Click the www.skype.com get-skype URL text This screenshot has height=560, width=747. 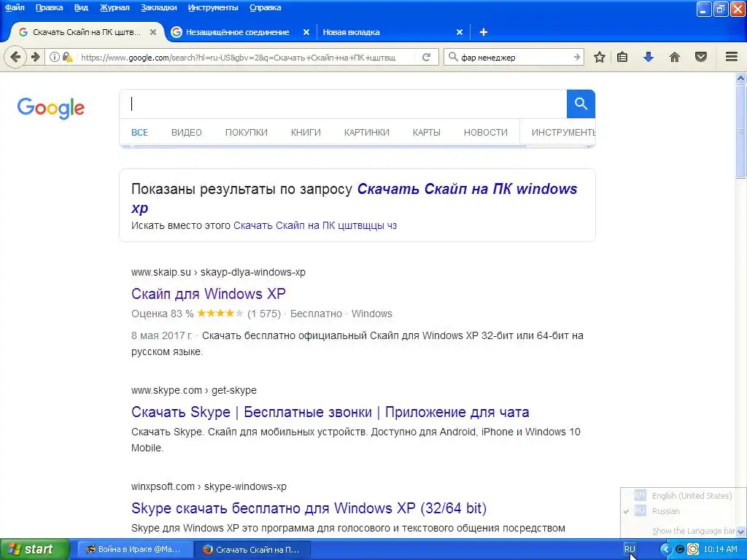click(x=194, y=390)
